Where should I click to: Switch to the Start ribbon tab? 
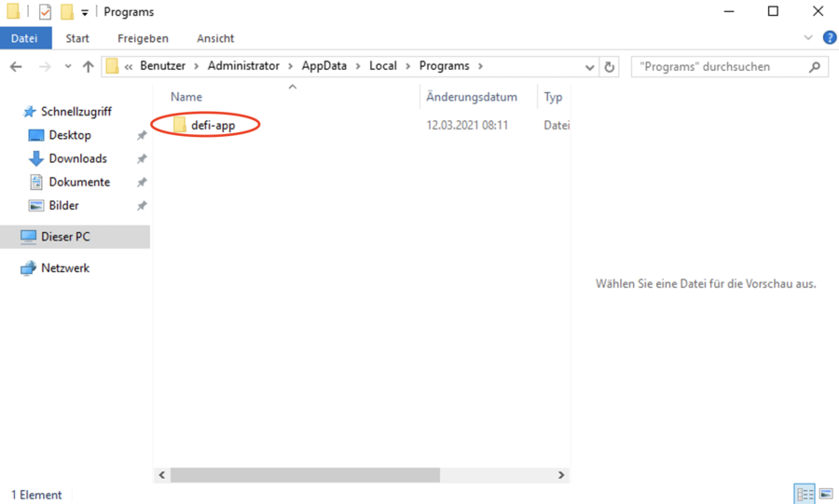point(77,38)
